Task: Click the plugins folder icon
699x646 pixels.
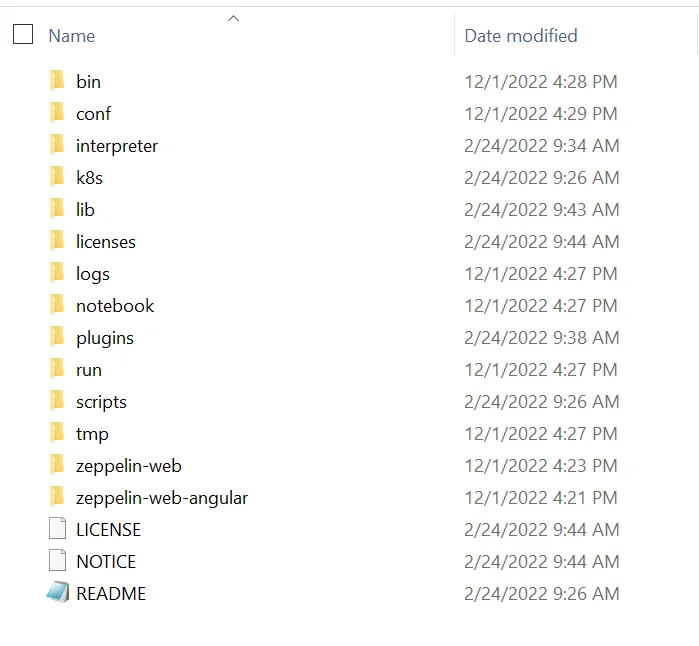Action: click(58, 337)
